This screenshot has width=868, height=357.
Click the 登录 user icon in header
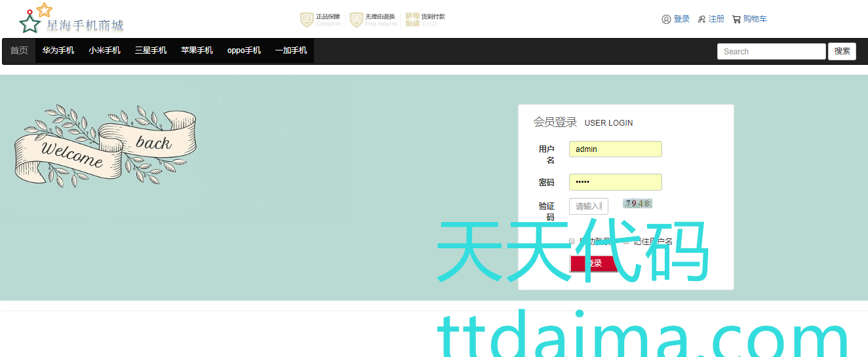click(x=666, y=20)
